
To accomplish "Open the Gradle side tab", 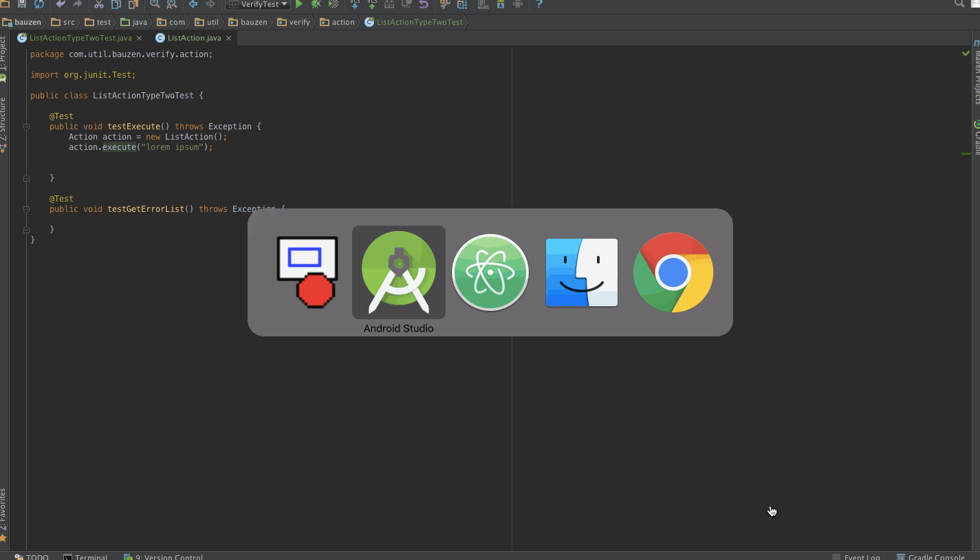I will [976, 138].
